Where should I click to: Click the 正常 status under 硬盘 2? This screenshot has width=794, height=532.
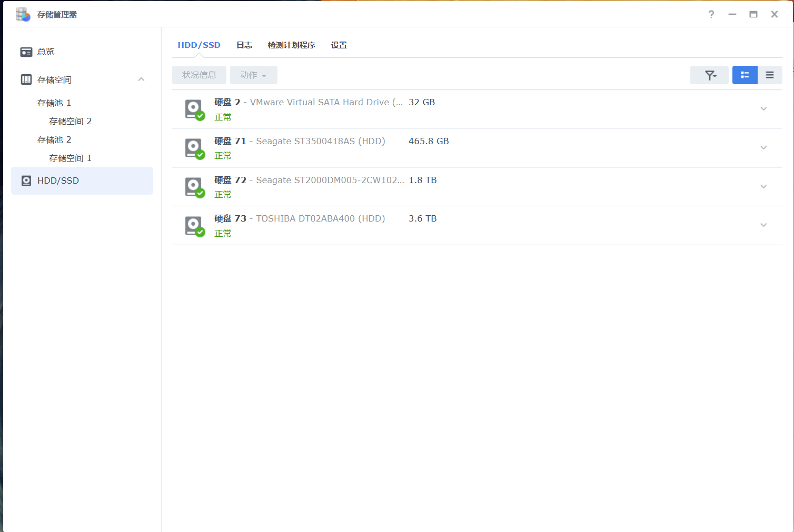pos(223,117)
